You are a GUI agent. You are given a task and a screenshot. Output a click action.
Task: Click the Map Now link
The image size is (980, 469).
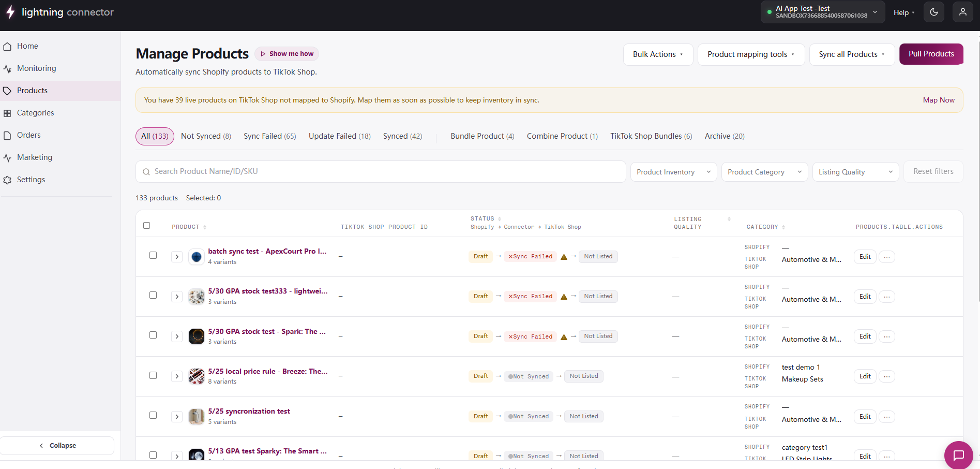click(939, 100)
